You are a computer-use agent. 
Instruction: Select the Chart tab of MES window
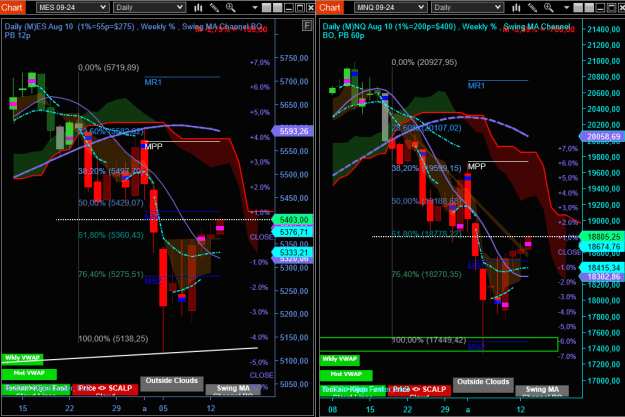pos(12,7)
